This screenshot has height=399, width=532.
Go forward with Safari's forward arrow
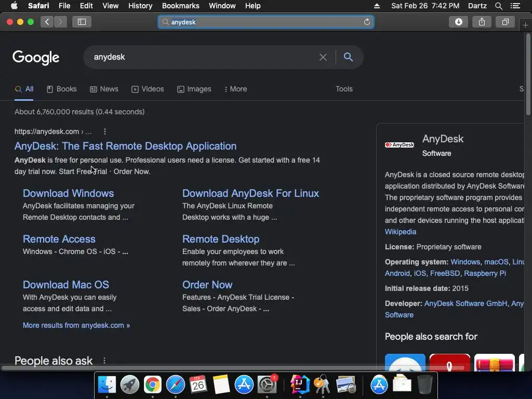point(60,22)
